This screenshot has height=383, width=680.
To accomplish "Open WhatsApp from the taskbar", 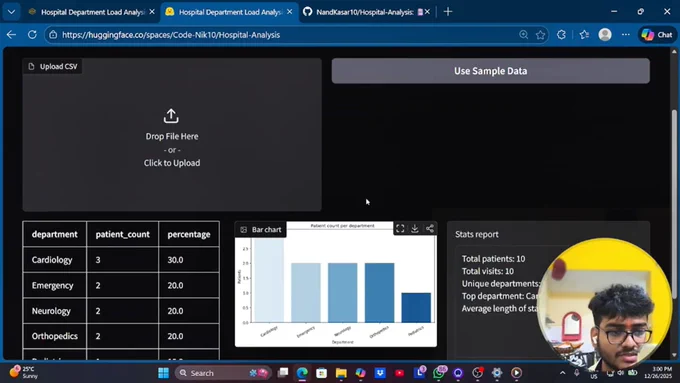I will pyautogui.click(x=438, y=373).
